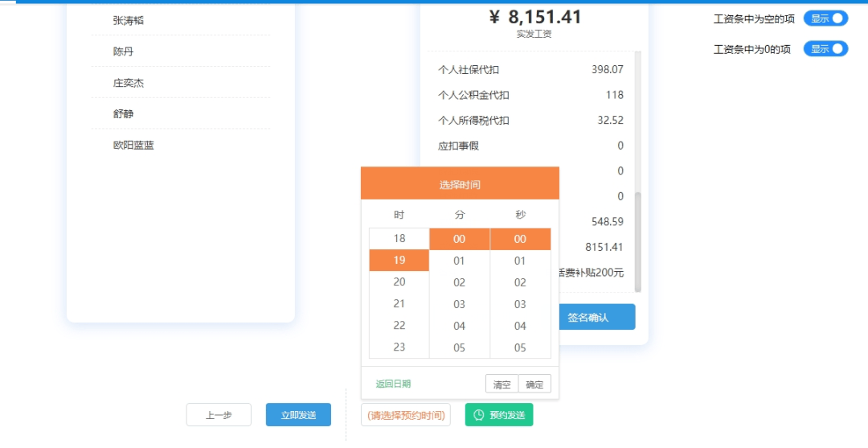Select employee 陈丹 in the list
The image size is (868, 448).
[124, 51]
